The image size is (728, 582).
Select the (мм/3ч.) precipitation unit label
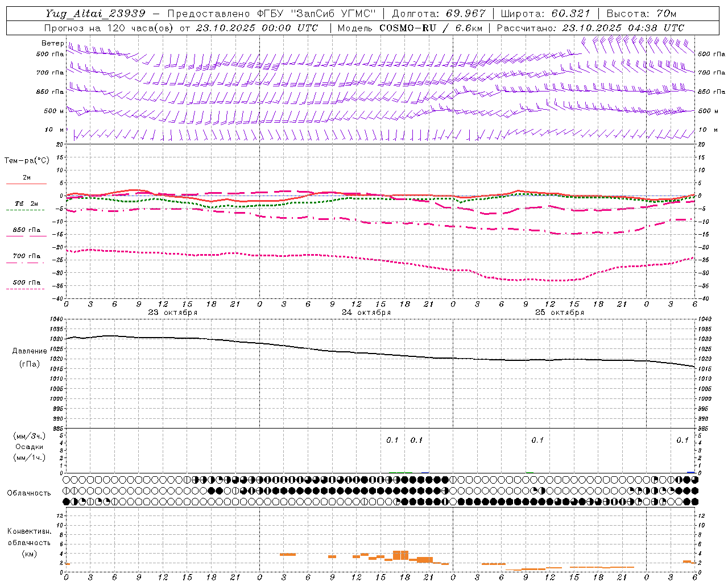click(x=29, y=436)
